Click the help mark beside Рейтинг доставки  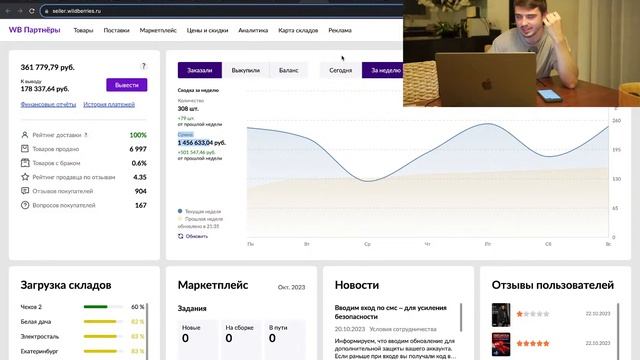pyautogui.click(x=86, y=135)
